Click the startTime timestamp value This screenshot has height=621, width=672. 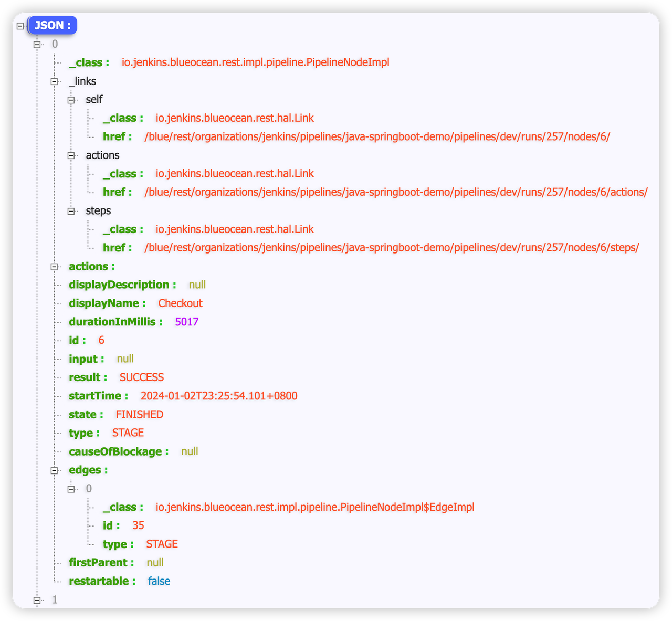point(219,396)
